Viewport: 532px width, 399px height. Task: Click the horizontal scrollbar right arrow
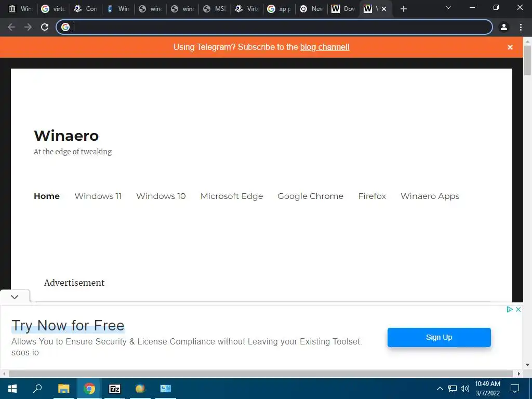[x=519, y=374]
